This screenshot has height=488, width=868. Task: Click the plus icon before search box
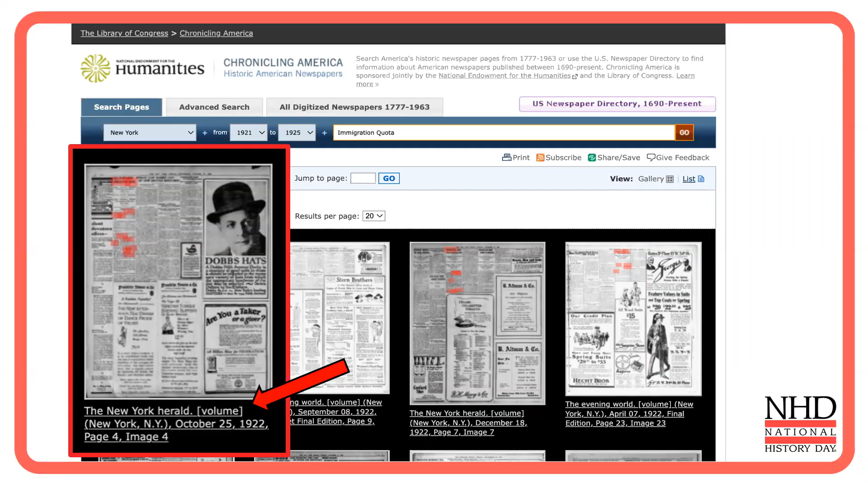324,133
